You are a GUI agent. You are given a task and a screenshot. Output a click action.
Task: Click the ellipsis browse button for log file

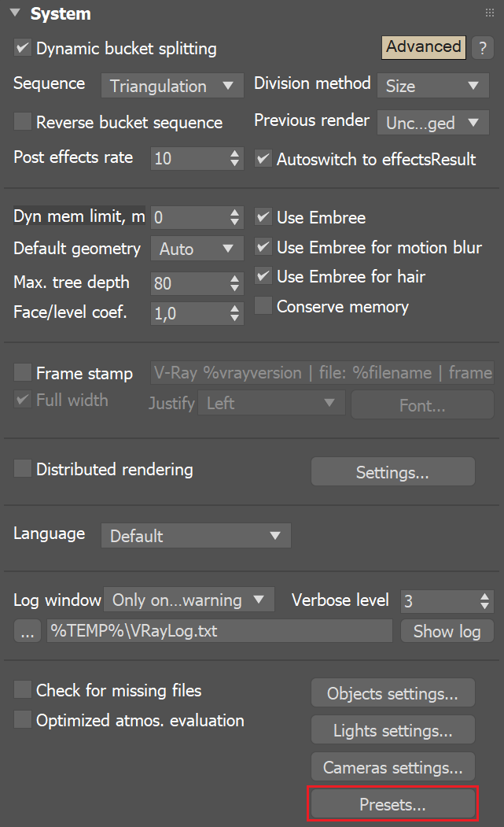(27, 631)
